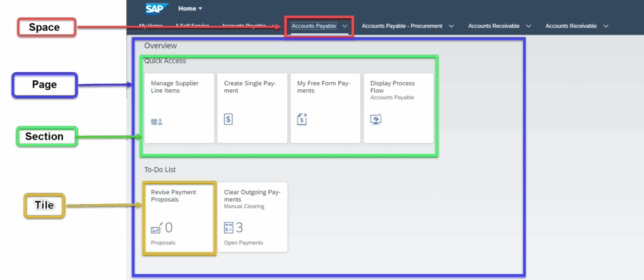
Task: Click the red Space annotation label
Action: tap(47, 27)
